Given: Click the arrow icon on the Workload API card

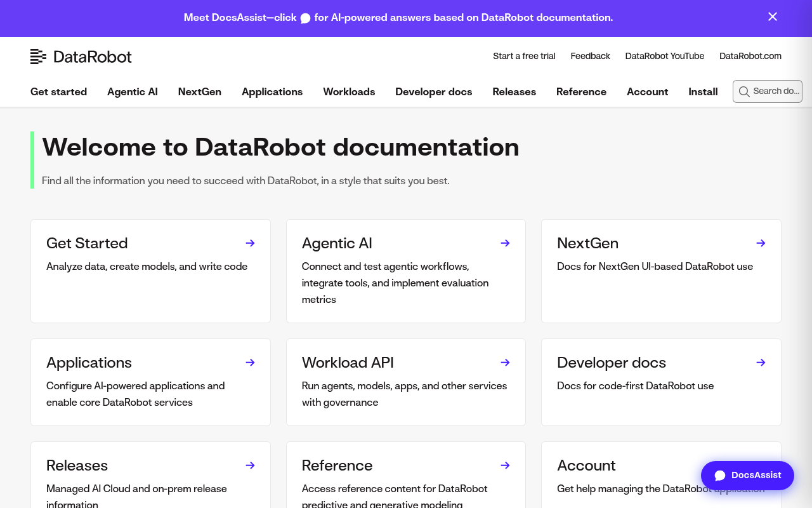Looking at the screenshot, I should pos(505,363).
